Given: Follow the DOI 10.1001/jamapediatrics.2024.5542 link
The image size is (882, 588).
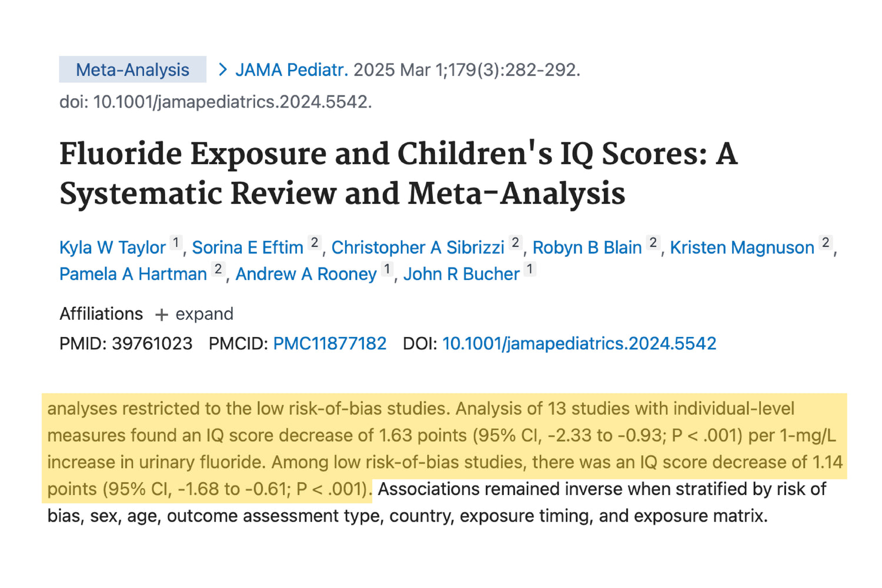Looking at the screenshot, I should [579, 343].
